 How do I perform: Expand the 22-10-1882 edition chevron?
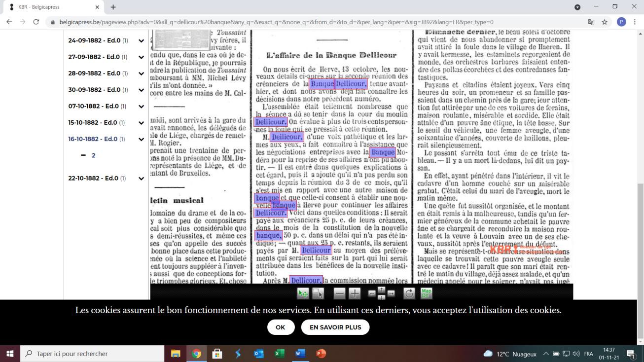[141, 178]
